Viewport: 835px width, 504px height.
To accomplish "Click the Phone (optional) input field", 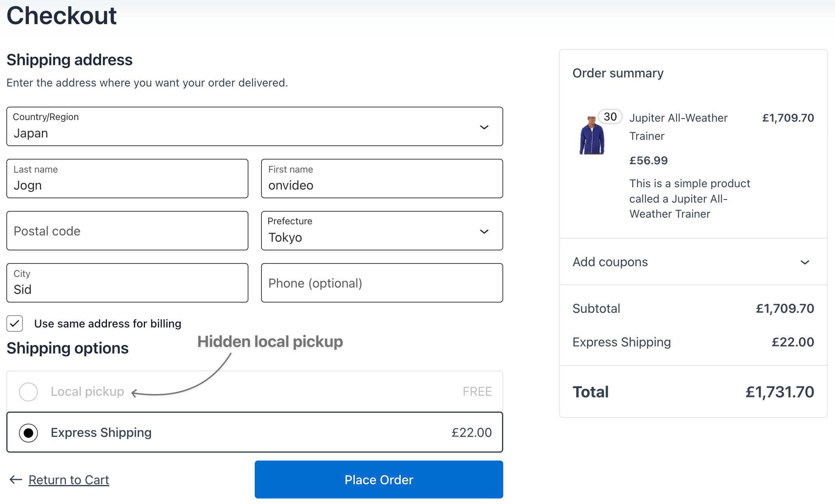I will pos(382,283).
